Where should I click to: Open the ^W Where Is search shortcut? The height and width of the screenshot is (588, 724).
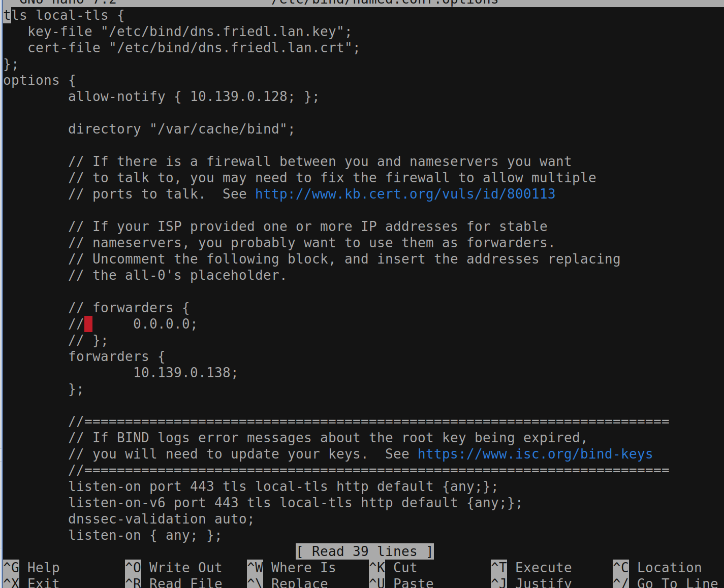(292, 567)
